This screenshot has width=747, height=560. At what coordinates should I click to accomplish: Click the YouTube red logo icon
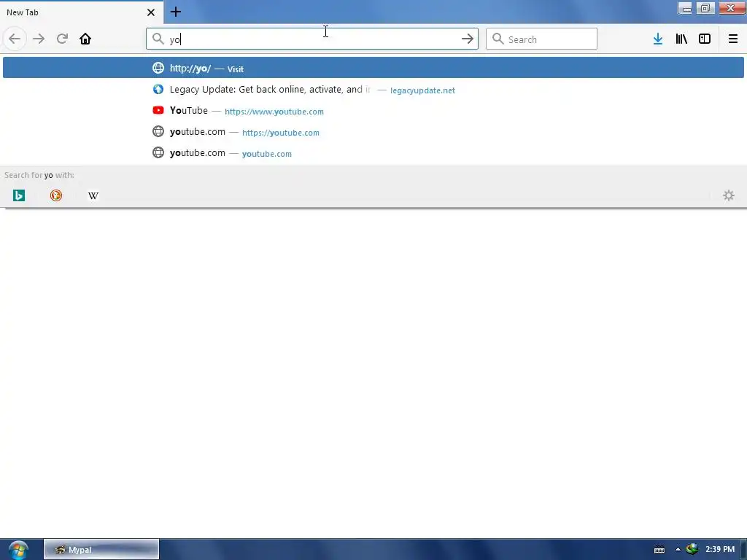pyautogui.click(x=158, y=110)
